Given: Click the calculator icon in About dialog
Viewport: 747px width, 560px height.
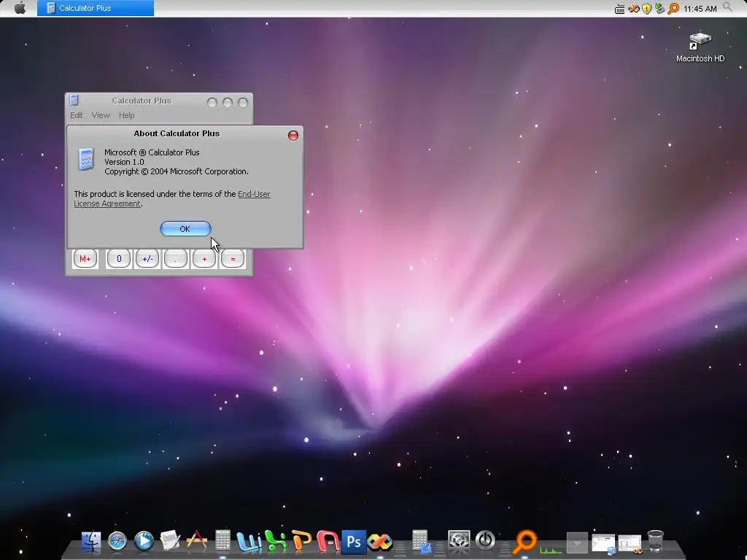Looking at the screenshot, I should 86,159.
